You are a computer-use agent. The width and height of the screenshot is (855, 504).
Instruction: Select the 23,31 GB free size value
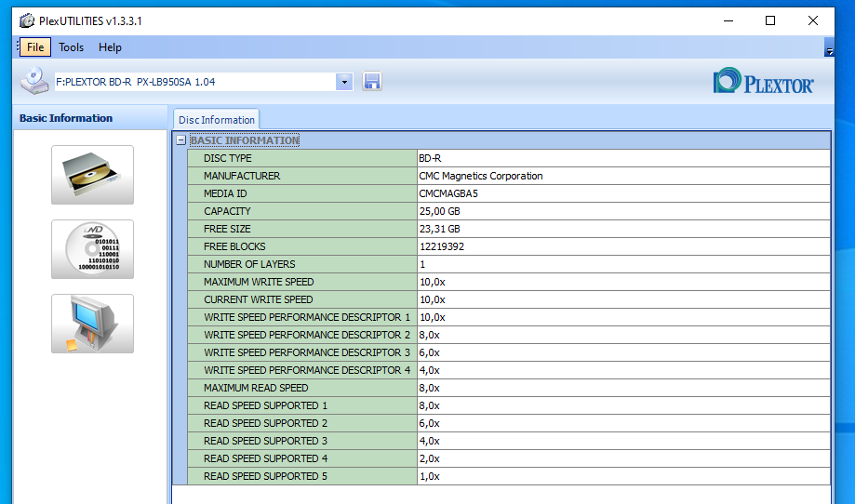439,229
